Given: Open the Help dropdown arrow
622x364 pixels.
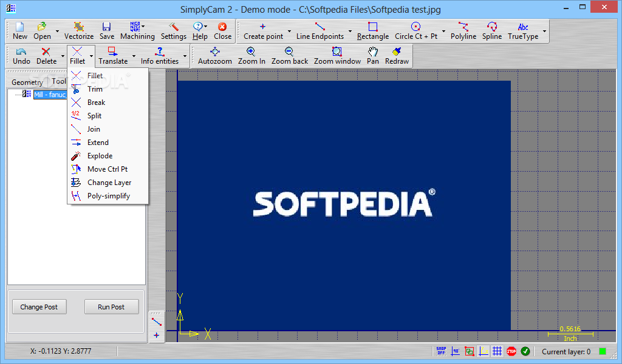Looking at the screenshot, I should 205,27.
